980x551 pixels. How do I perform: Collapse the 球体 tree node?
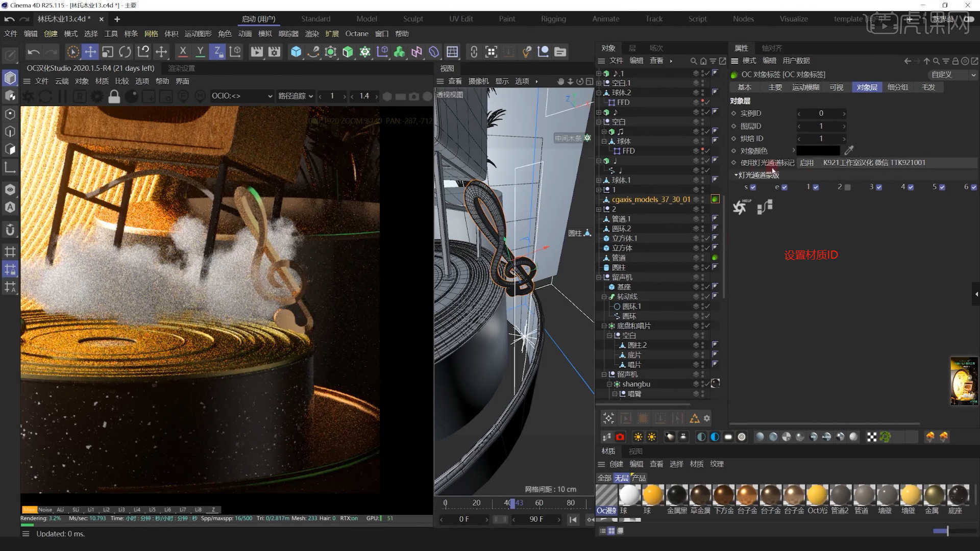(604, 141)
